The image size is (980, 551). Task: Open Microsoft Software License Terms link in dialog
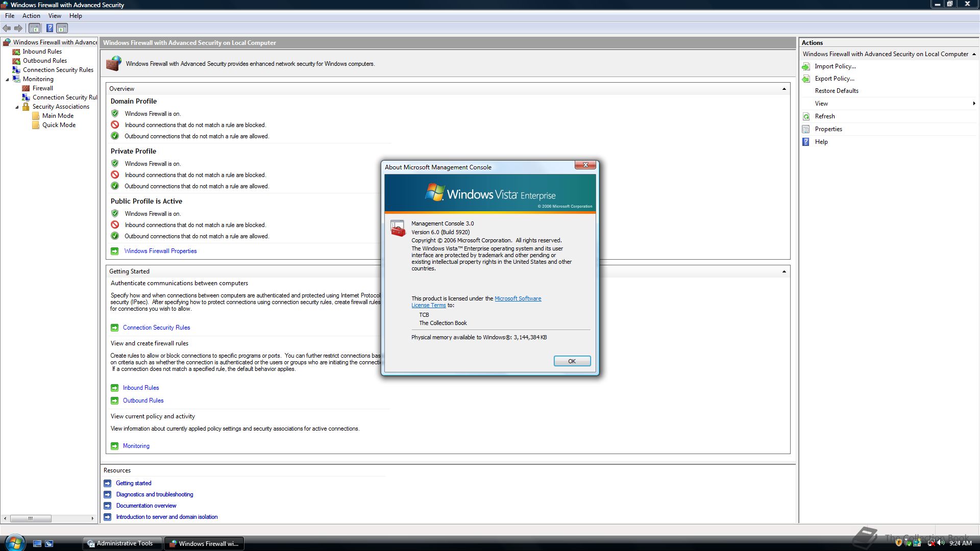click(518, 298)
